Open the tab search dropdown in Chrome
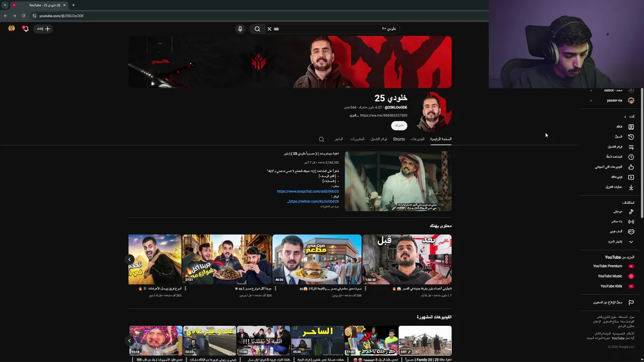Image resolution: width=644 pixels, height=362 pixels. [x=5, y=5]
